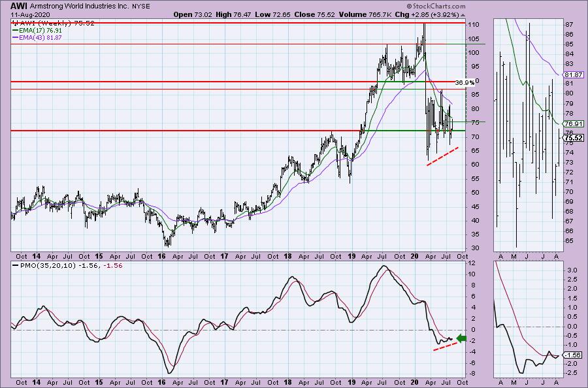Click the AWI (Weekly) 75.52 legend entry
The width and height of the screenshot is (588, 388).
[x=54, y=24]
